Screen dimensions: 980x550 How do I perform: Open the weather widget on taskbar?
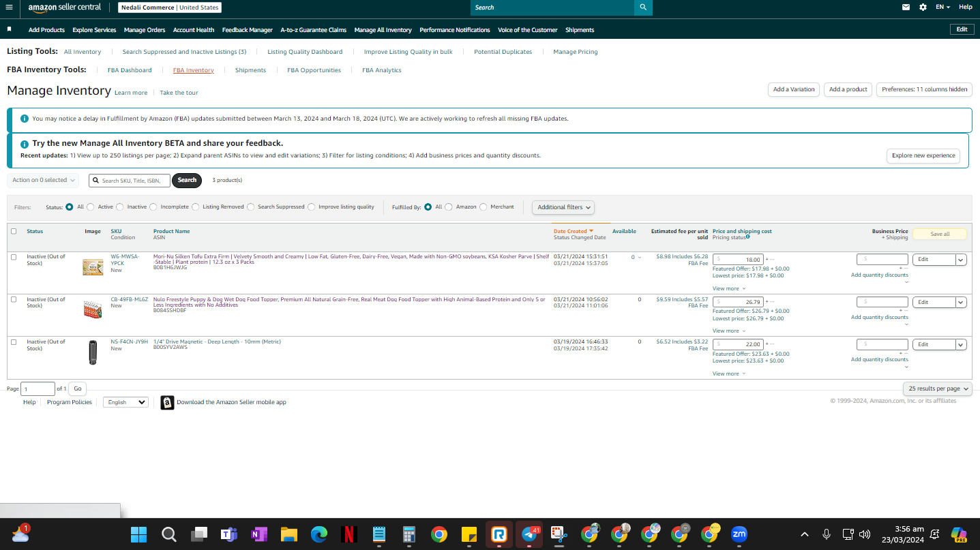pos(20,534)
